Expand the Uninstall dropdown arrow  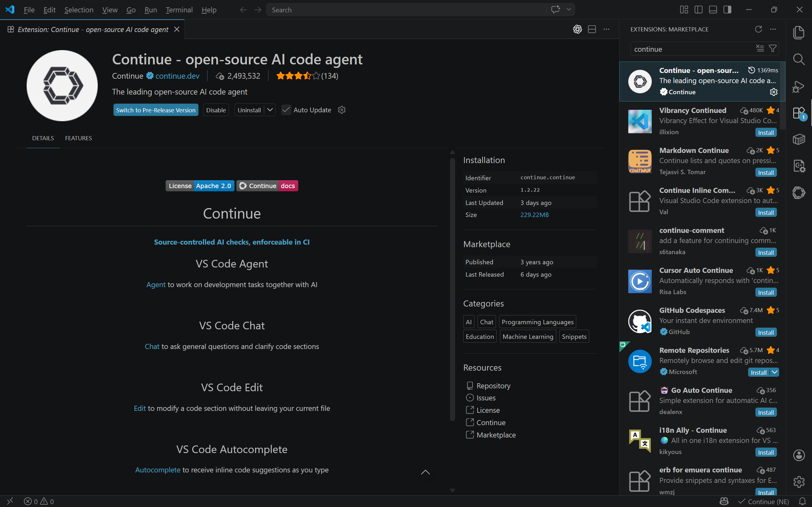[270, 110]
